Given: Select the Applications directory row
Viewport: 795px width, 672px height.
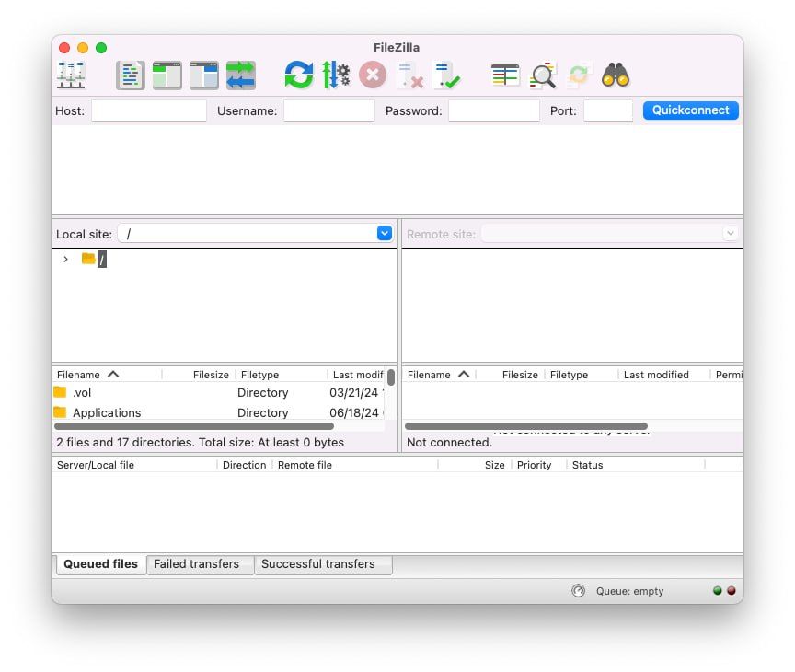Looking at the screenshot, I should point(218,412).
